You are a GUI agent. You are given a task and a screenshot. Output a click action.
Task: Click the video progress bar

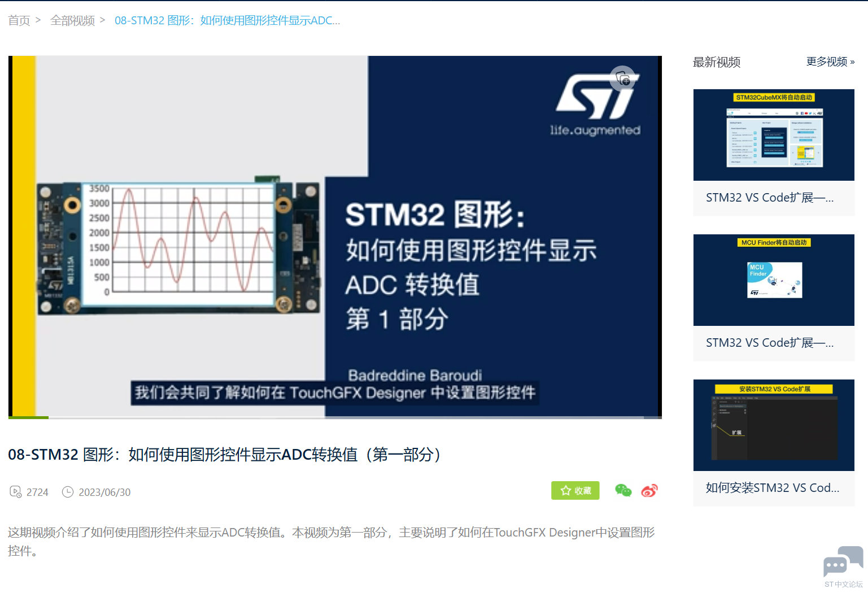[335, 417]
